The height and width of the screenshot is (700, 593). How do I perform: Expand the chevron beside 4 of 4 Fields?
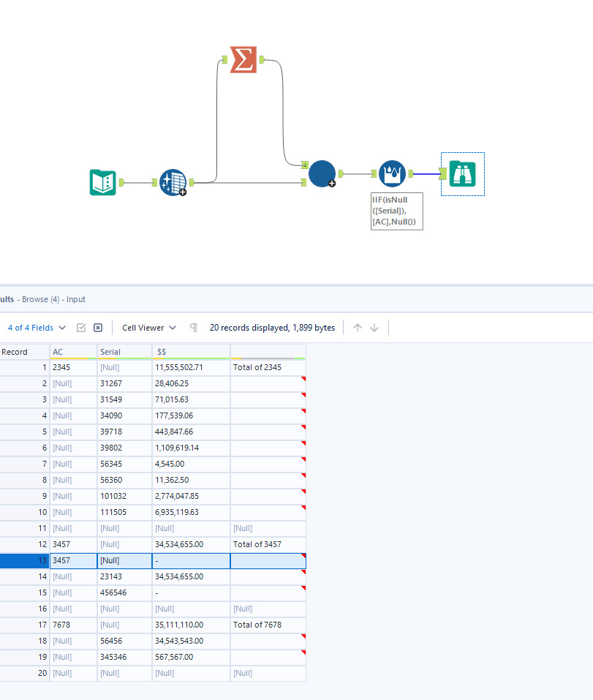tap(62, 327)
